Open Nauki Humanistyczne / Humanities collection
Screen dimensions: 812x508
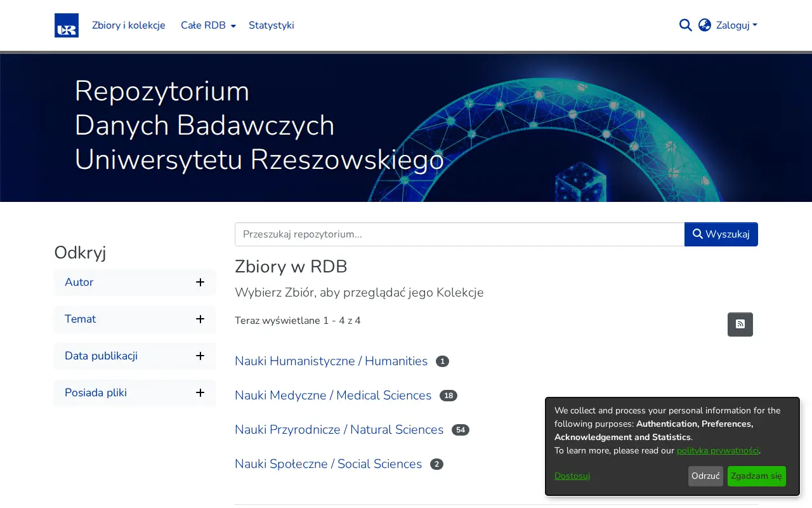331,361
